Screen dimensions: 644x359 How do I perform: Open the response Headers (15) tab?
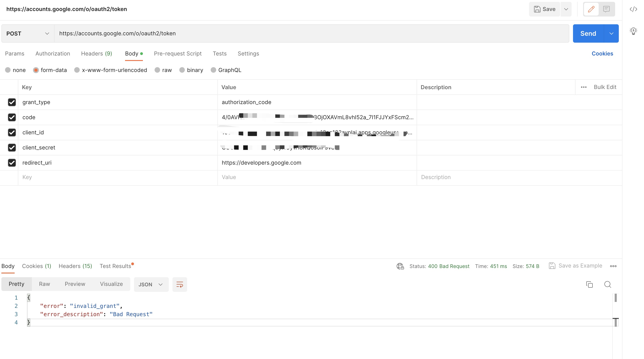(x=75, y=266)
